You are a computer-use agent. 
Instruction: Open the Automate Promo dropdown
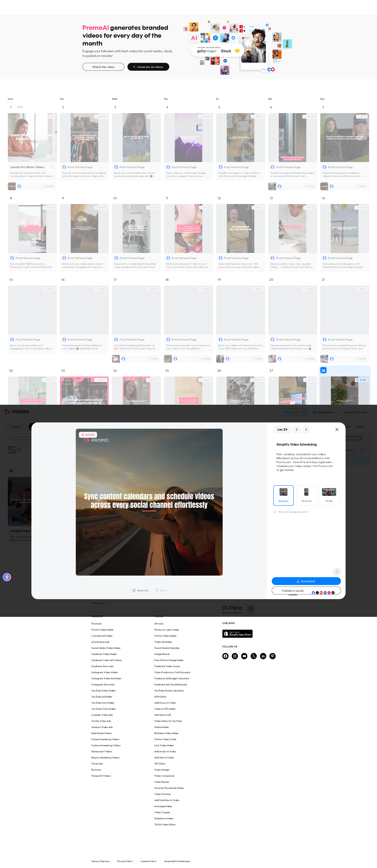pos(357,412)
